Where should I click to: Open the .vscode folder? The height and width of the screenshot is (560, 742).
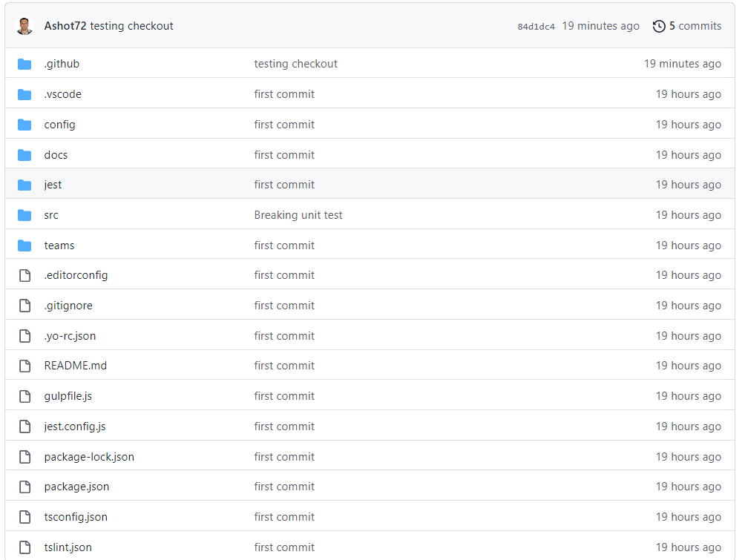pyautogui.click(x=62, y=94)
